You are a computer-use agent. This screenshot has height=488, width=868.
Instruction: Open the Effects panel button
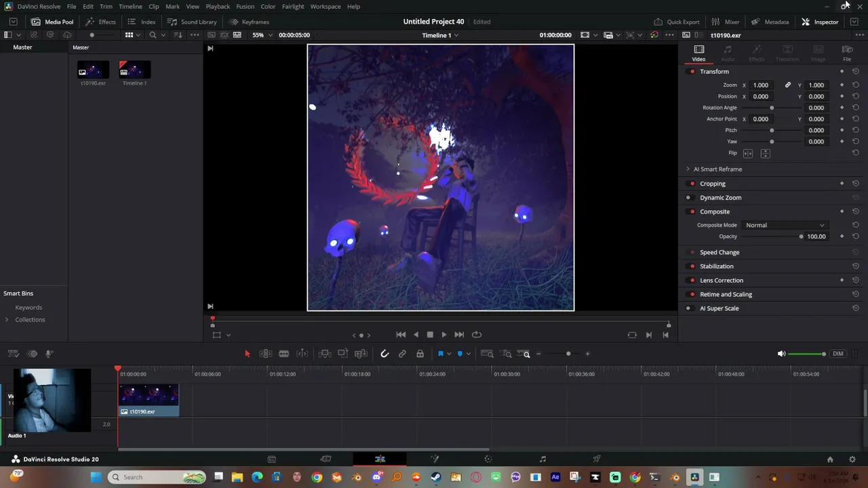[100, 22]
